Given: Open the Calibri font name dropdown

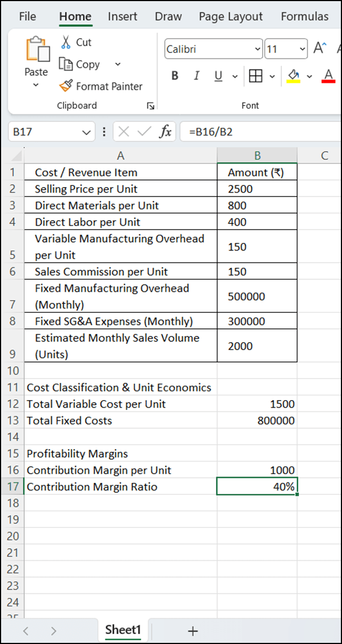Looking at the screenshot, I should [x=258, y=49].
